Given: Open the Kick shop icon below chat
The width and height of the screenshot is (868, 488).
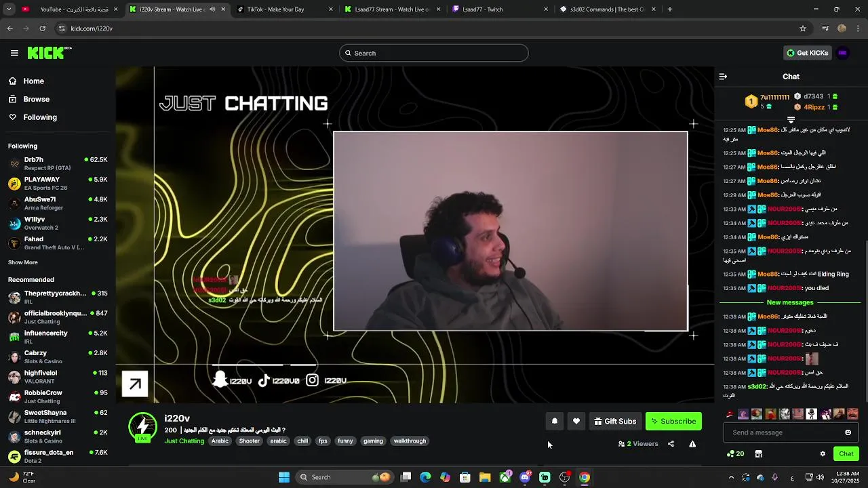Looking at the screenshot, I should tap(759, 453).
